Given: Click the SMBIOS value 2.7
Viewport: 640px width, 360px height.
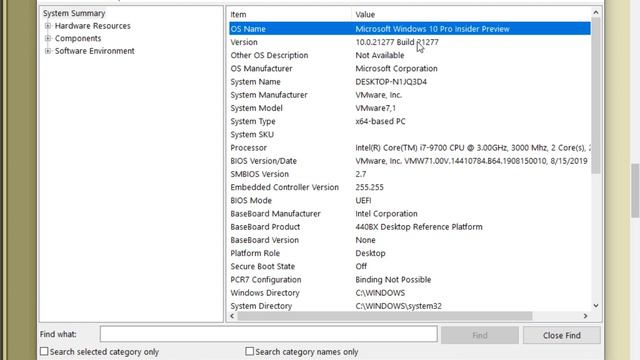Looking at the screenshot, I should point(361,174).
